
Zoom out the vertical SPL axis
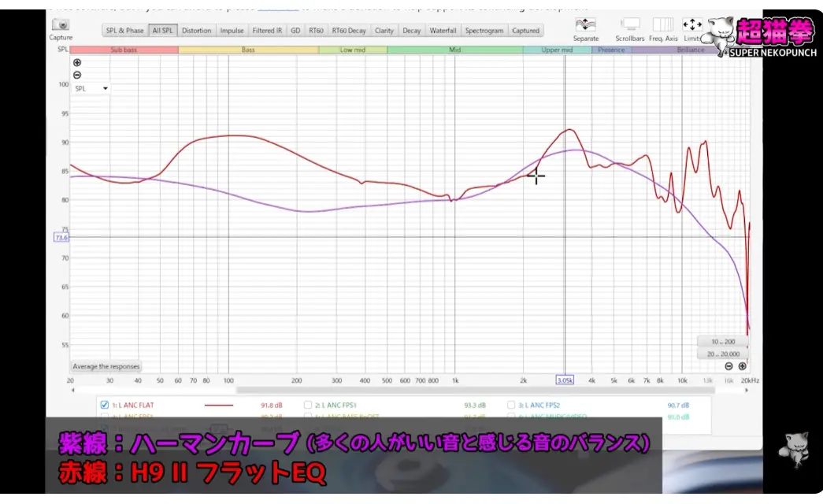77,76
